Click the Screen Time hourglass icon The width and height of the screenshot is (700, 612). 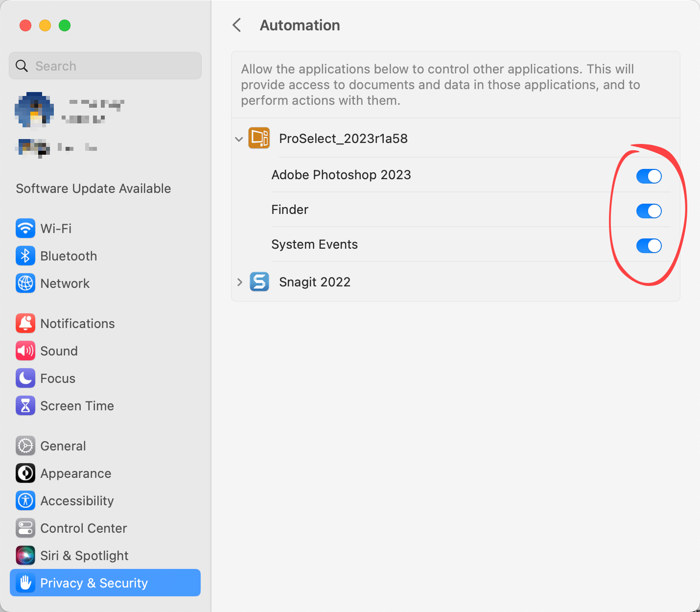[25, 405]
